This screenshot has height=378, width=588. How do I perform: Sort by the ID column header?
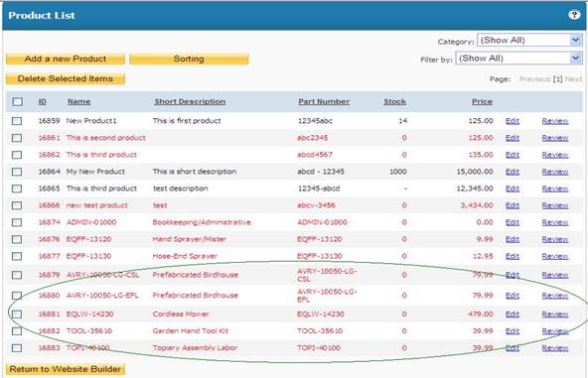coord(43,101)
